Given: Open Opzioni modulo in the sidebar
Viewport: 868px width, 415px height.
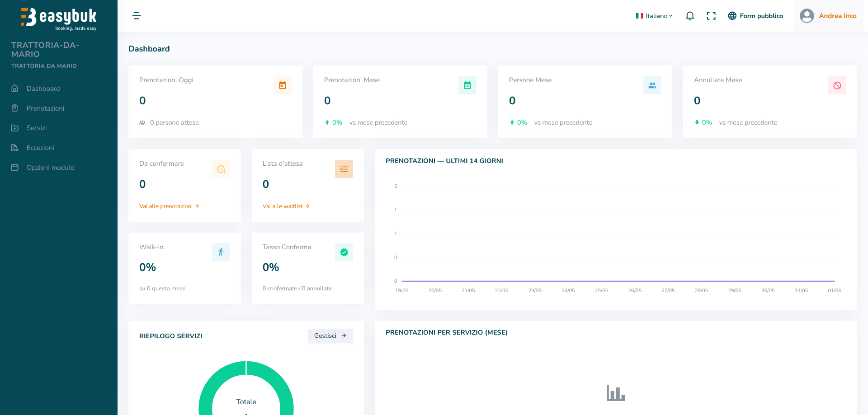Looking at the screenshot, I should coord(50,168).
